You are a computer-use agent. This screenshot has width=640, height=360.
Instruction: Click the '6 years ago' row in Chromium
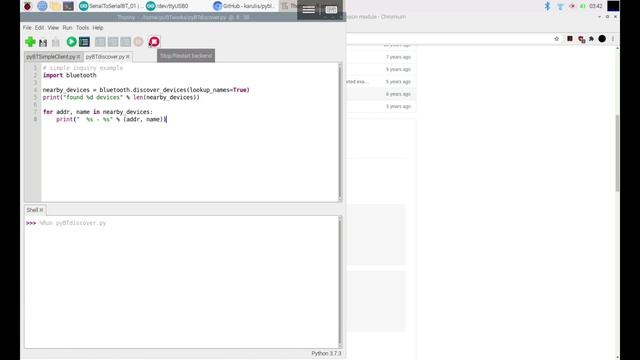point(398,94)
